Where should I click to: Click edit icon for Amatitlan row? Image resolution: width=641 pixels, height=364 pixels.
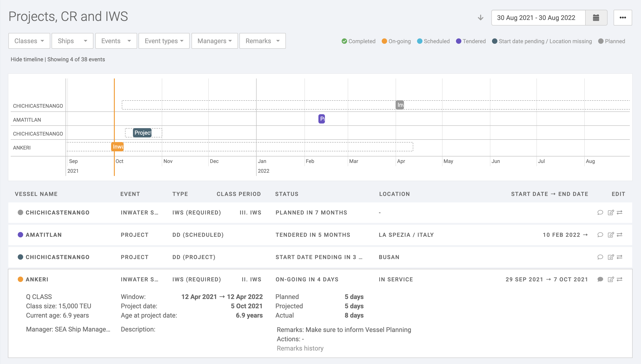[611, 235]
